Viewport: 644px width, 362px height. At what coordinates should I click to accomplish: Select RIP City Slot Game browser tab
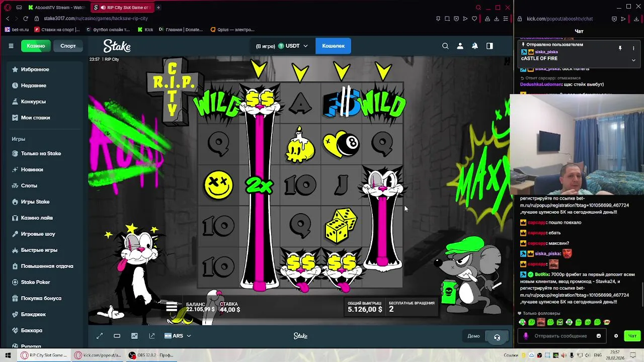click(x=121, y=8)
